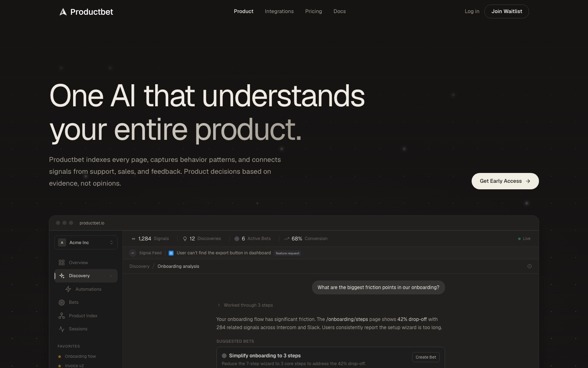Open Docs from the top navigation
The image size is (588, 368).
340,11
